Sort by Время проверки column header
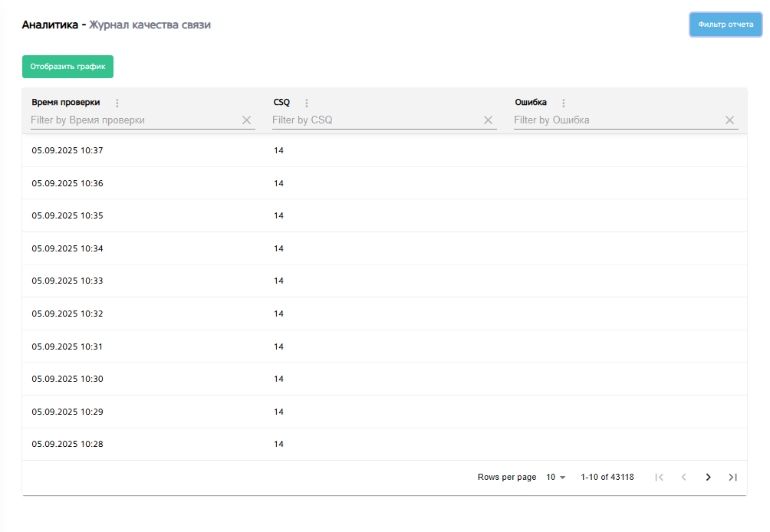The image size is (770, 532). point(66,103)
